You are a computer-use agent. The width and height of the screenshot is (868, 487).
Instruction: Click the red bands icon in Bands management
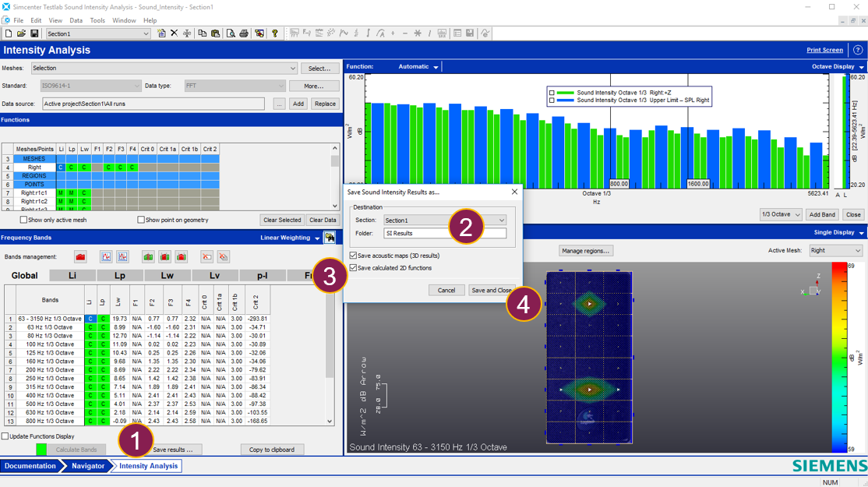tap(80, 256)
